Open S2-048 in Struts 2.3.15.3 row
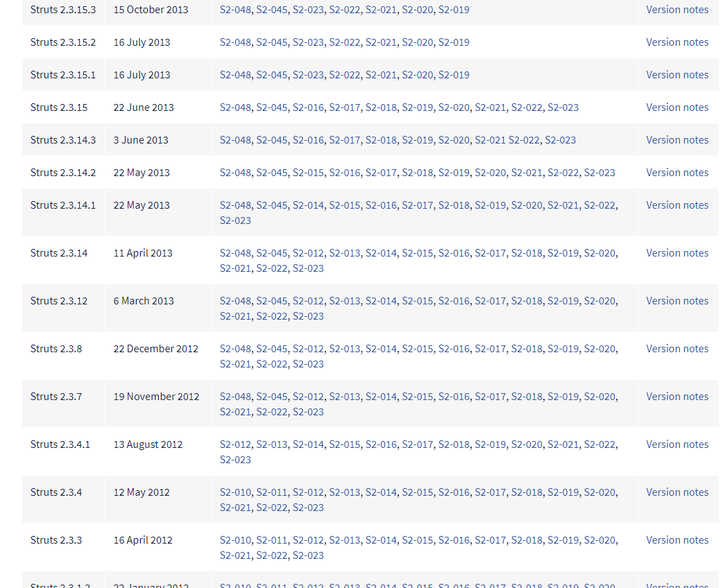The image size is (723, 588). point(236,10)
